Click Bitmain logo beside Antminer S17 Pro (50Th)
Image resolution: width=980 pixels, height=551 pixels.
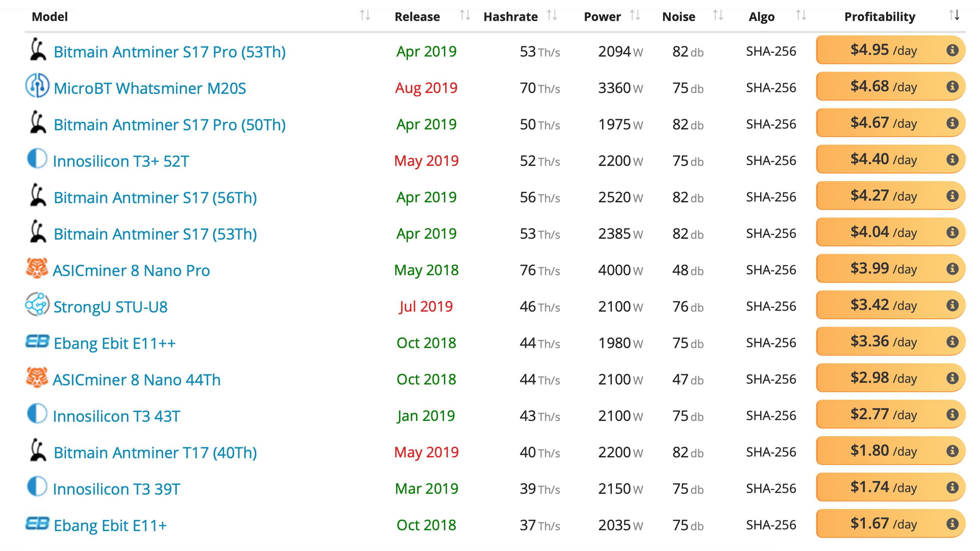click(x=37, y=122)
